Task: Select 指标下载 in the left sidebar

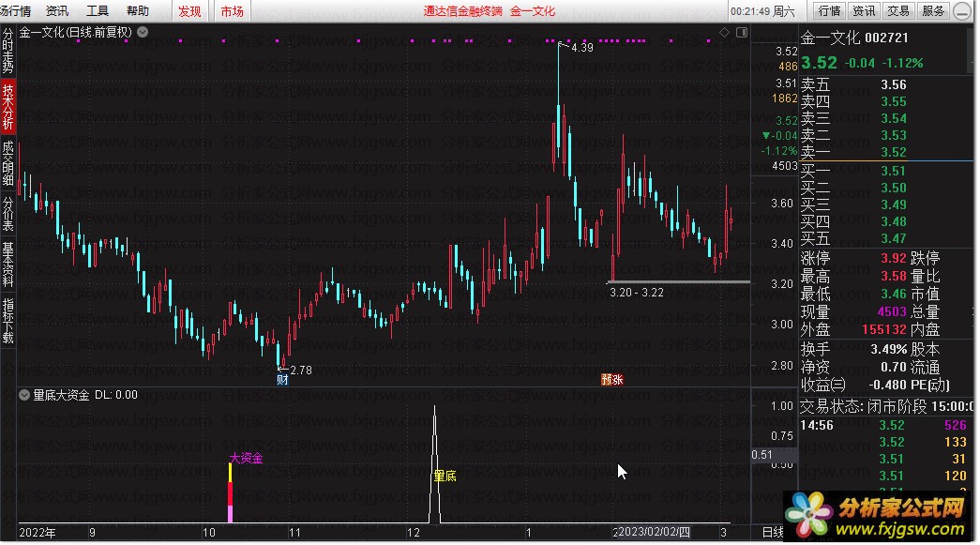Action: tap(8, 321)
